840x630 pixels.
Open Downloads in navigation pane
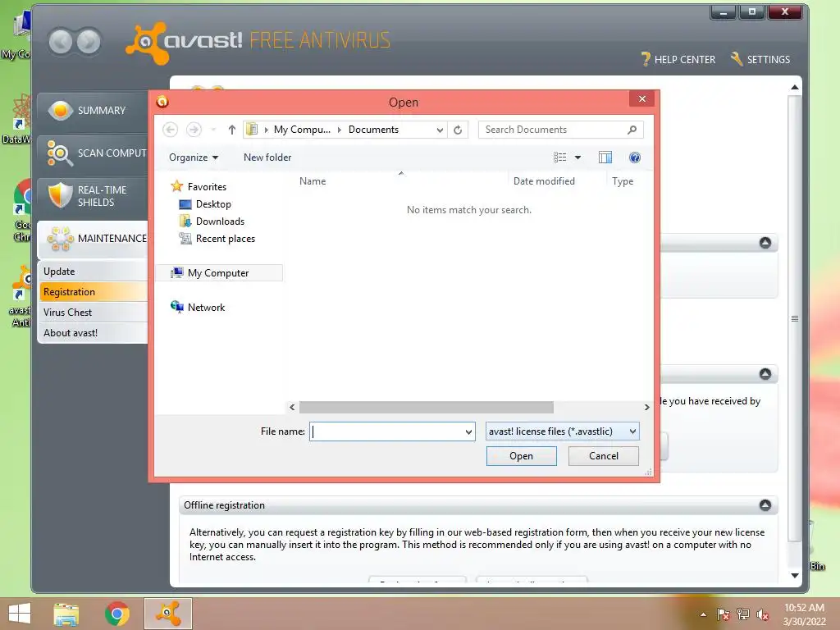click(220, 221)
